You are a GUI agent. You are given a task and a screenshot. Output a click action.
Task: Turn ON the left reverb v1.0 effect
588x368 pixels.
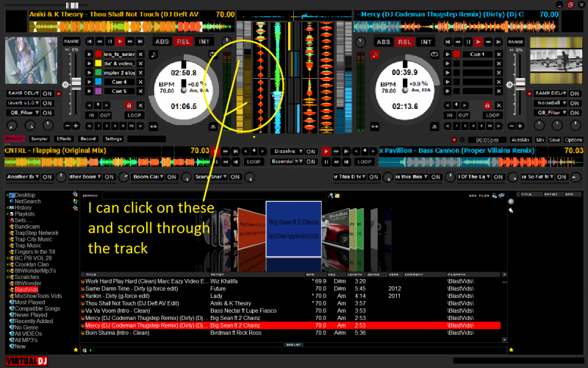click(x=47, y=103)
